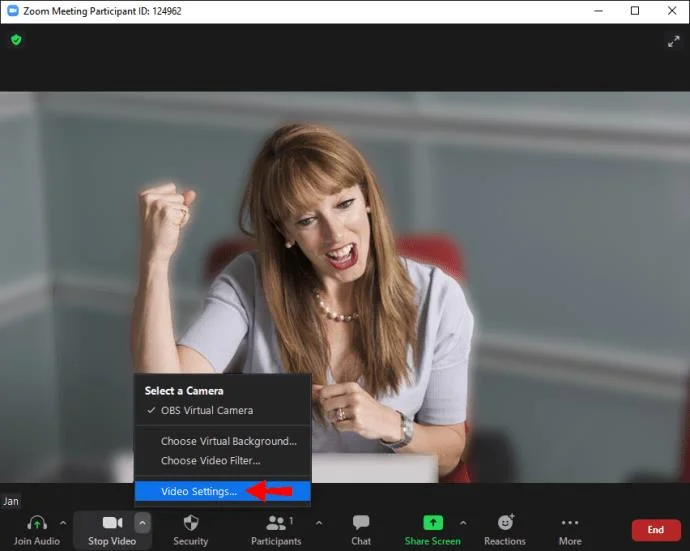Open the Chat bubble icon
Screen dimensions: 690x551
point(361,522)
